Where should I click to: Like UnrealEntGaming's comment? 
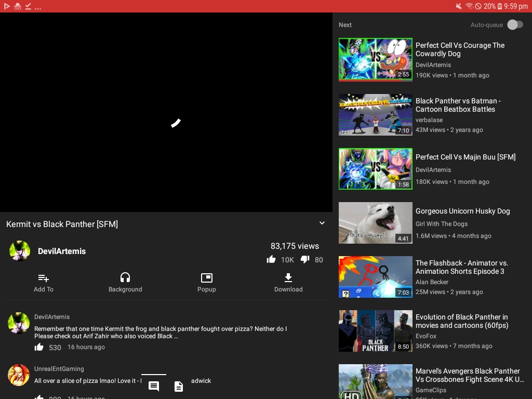39,397
